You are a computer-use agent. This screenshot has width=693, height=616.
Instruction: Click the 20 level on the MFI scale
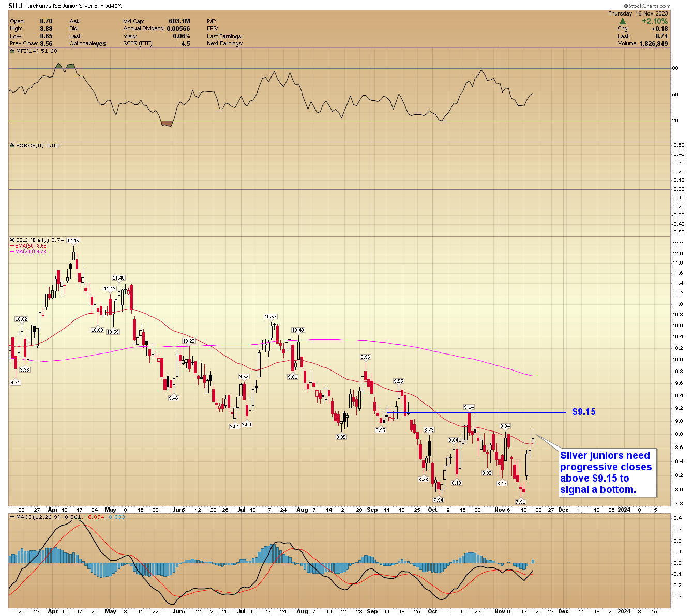[675, 121]
